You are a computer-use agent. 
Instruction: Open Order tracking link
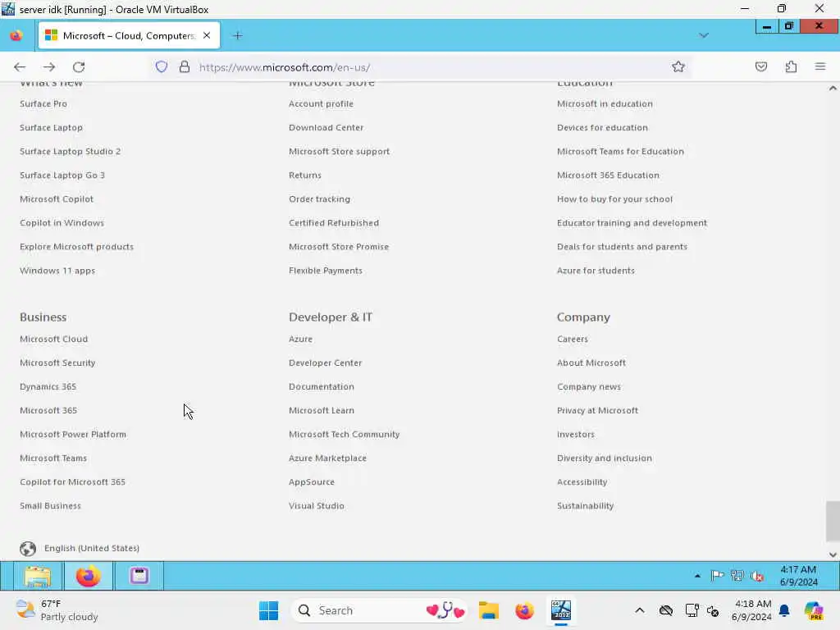[x=319, y=199]
